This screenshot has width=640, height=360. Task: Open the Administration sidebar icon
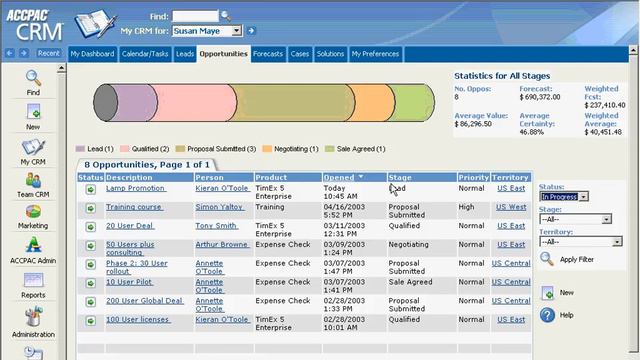point(33,317)
